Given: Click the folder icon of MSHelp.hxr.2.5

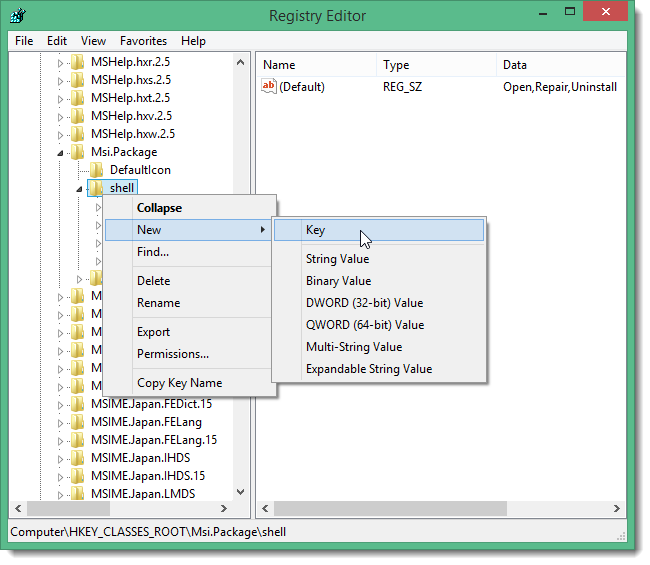Looking at the screenshot, I should pos(77,62).
